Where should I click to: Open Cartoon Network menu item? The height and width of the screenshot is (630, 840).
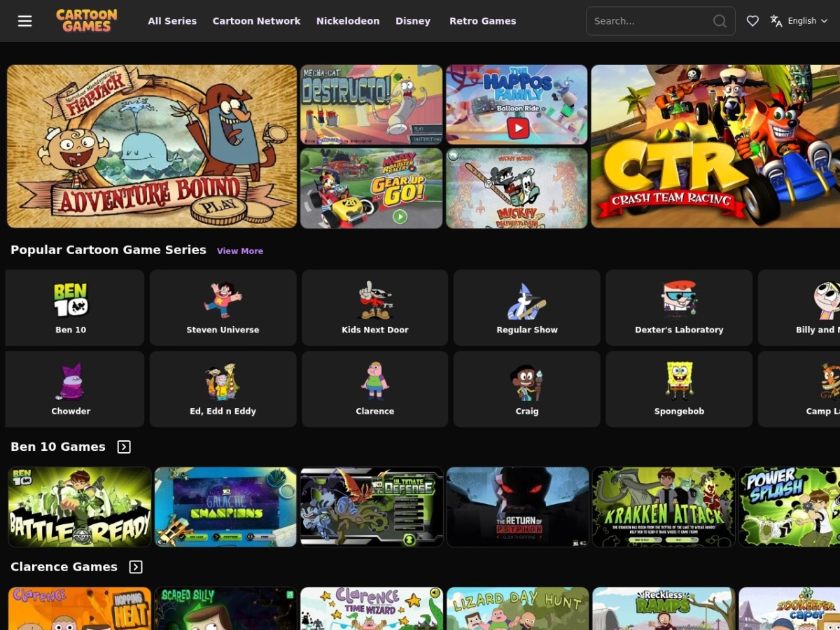coord(256,21)
